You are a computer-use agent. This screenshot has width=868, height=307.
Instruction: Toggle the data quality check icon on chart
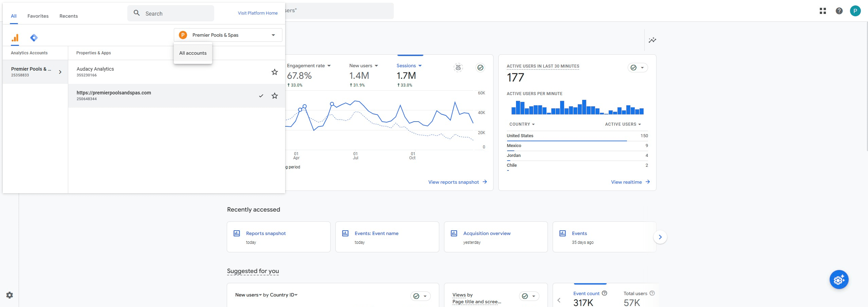coord(480,68)
